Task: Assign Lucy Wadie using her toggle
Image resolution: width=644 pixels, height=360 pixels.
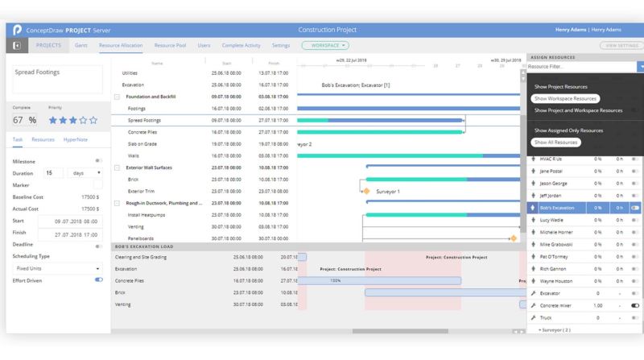Action: click(635, 220)
